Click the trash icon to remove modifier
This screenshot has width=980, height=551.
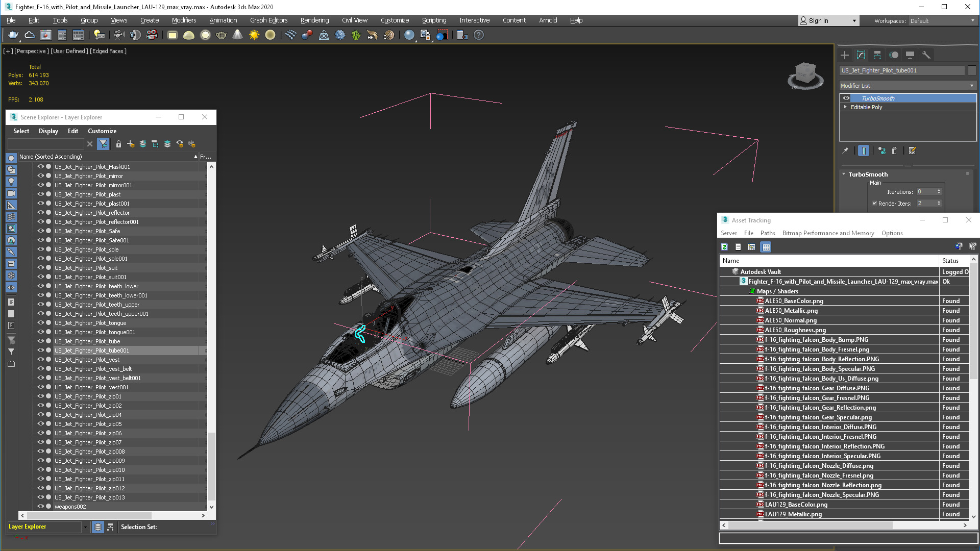[x=894, y=151]
